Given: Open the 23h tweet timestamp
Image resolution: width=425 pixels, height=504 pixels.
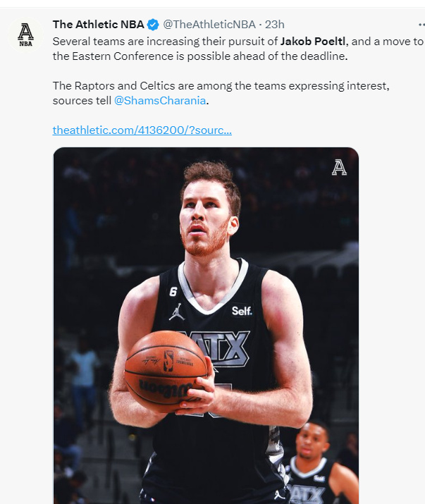Looking at the screenshot, I should point(275,25).
